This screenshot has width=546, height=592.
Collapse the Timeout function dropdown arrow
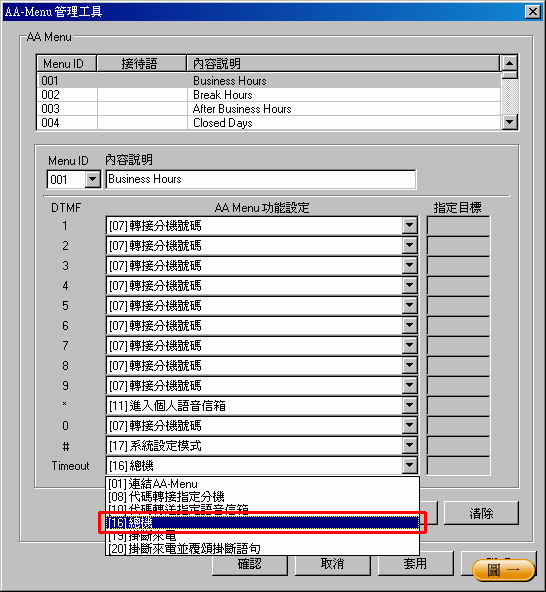(409, 466)
